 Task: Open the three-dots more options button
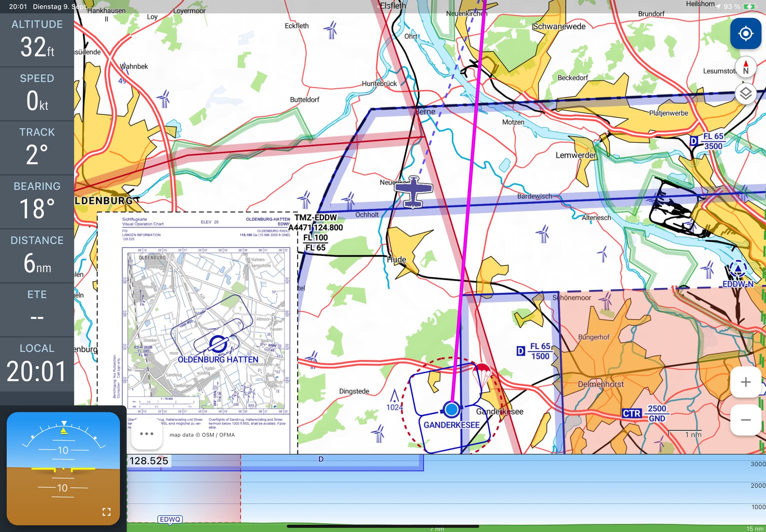coord(146,433)
